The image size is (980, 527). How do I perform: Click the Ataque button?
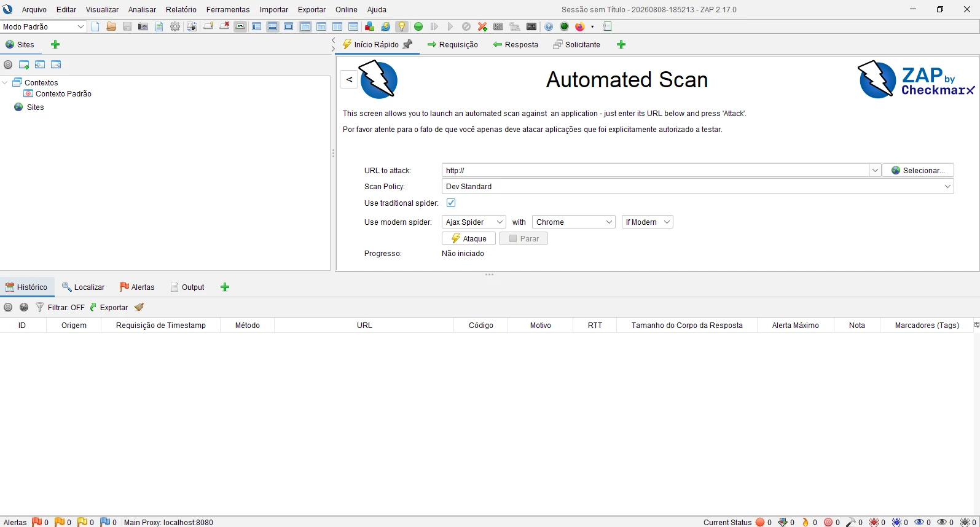(x=469, y=238)
